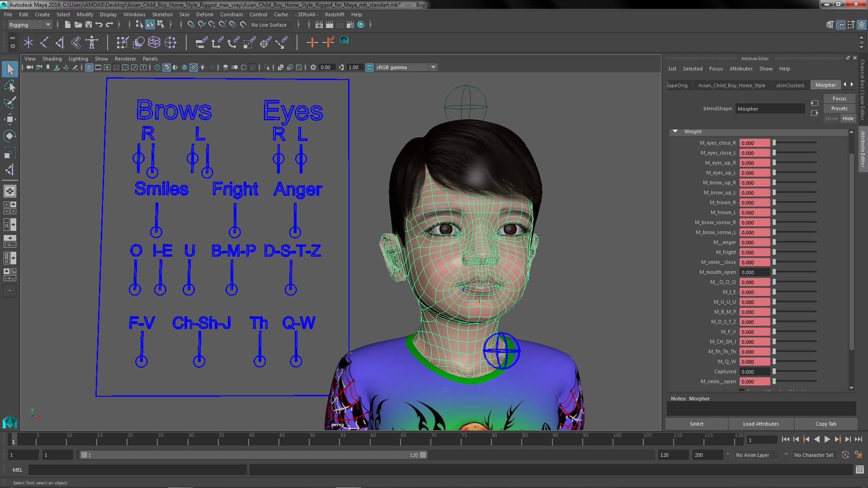Open render settings clapper with gear

[350, 24]
